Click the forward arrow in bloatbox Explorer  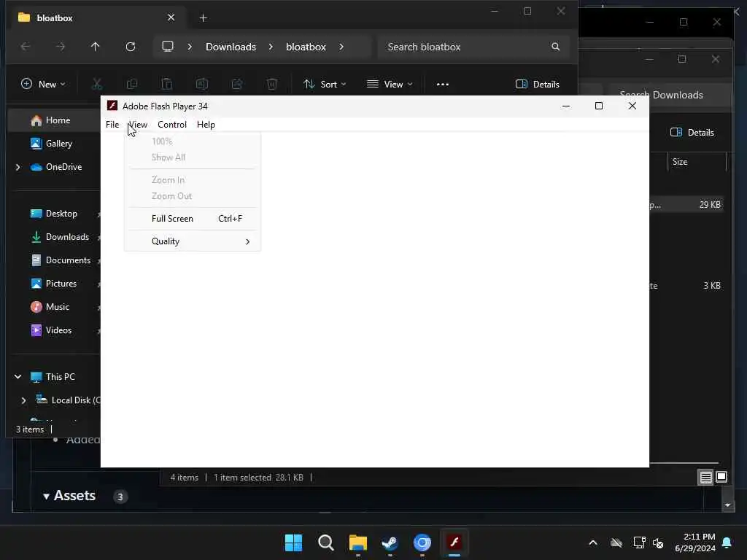point(60,47)
